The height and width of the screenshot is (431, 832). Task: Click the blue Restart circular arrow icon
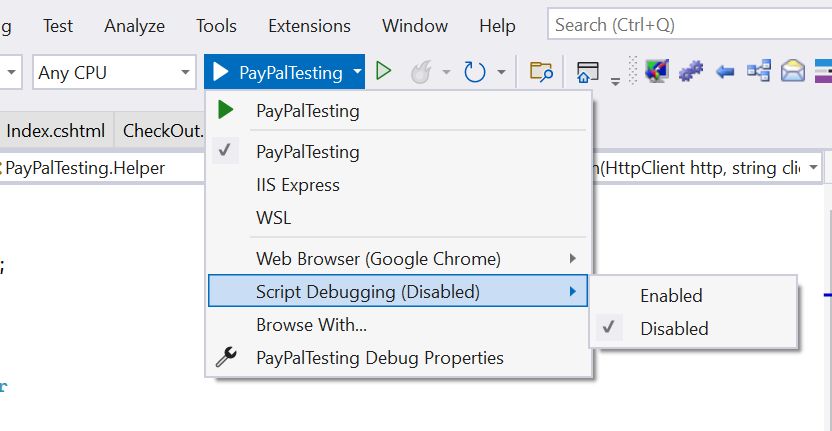point(474,72)
